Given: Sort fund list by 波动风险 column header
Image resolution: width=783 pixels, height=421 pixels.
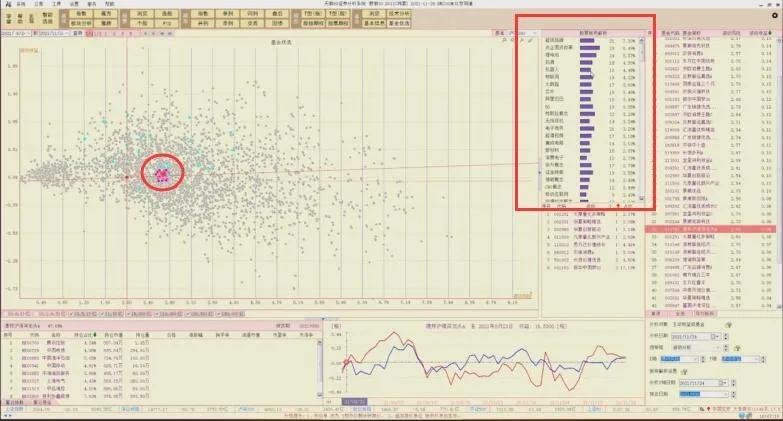Looking at the screenshot, I should (x=731, y=33).
